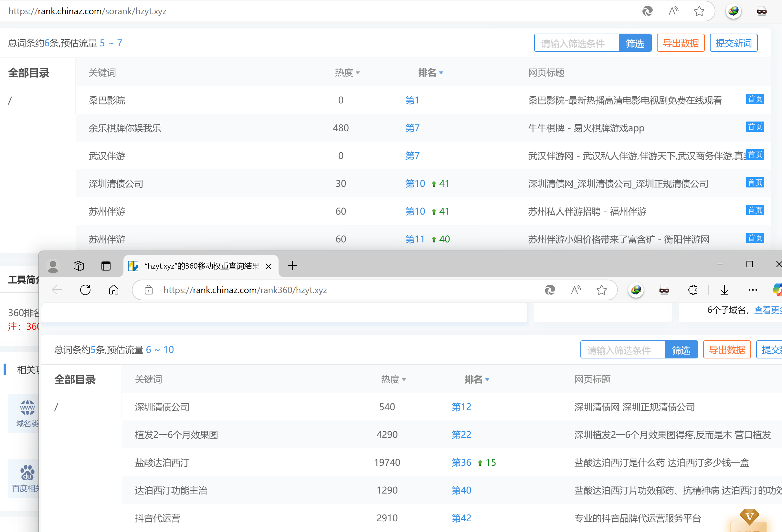
Task: Open extensions puzzle icon in front window
Action: tap(693, 290)
